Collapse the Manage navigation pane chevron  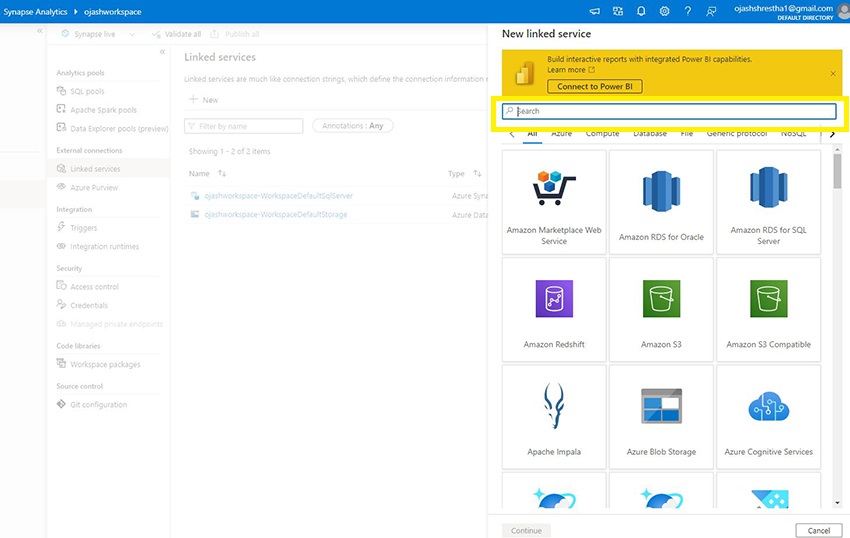point(162,52)
